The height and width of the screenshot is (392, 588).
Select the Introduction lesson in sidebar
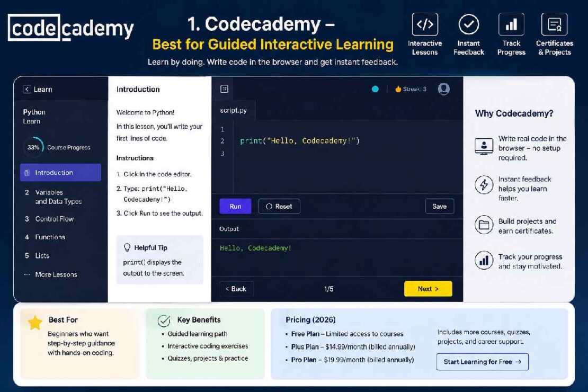click(60, 173)
